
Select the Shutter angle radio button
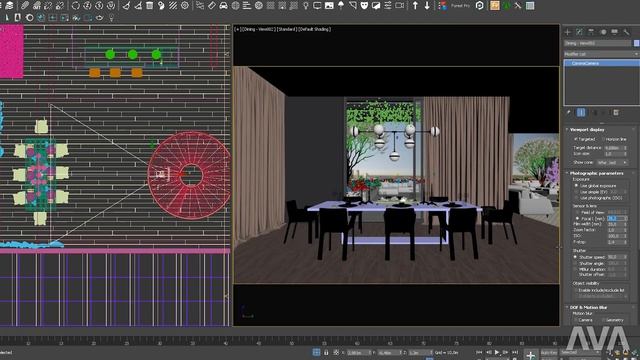point(576,264)
